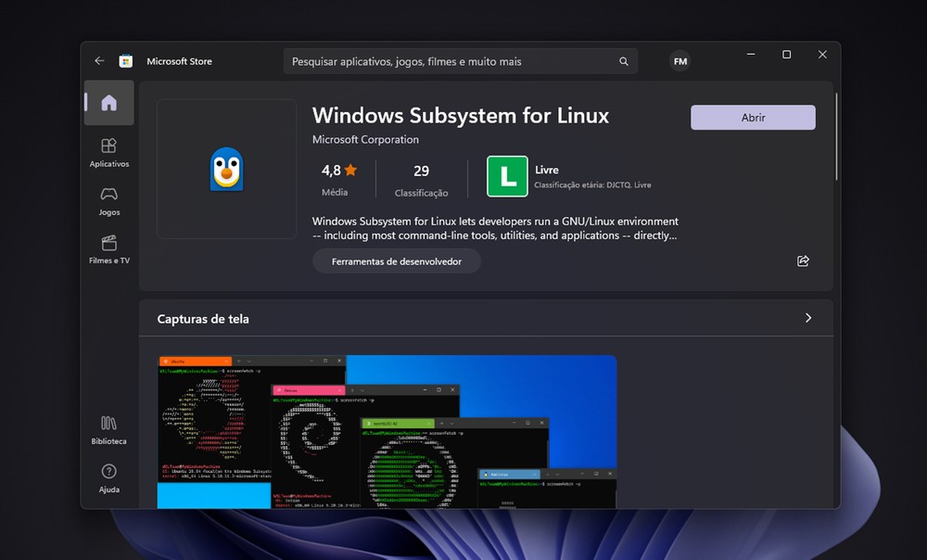Maximize the Microsoft Store window

coord(786,55)
